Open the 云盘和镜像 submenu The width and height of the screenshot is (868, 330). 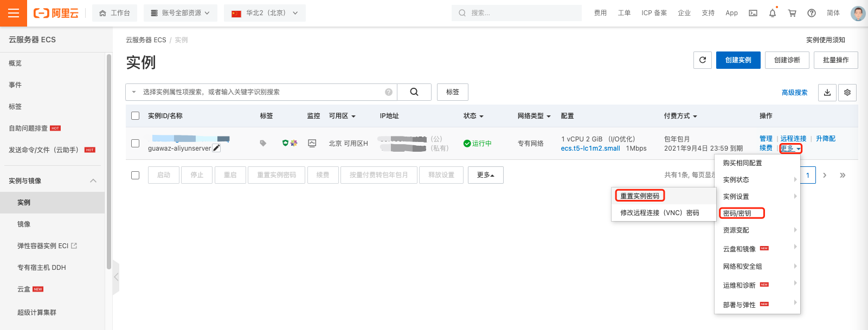click(x=757, y=249)
